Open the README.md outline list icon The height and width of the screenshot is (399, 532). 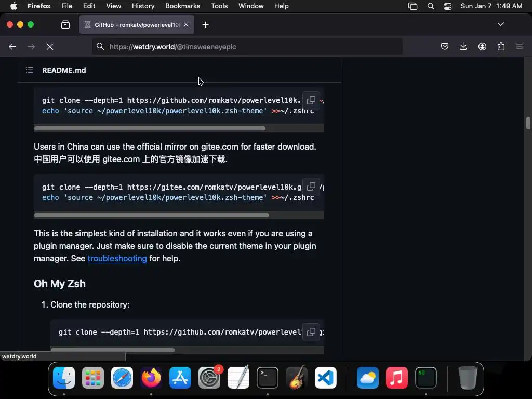tap(30, 70)
